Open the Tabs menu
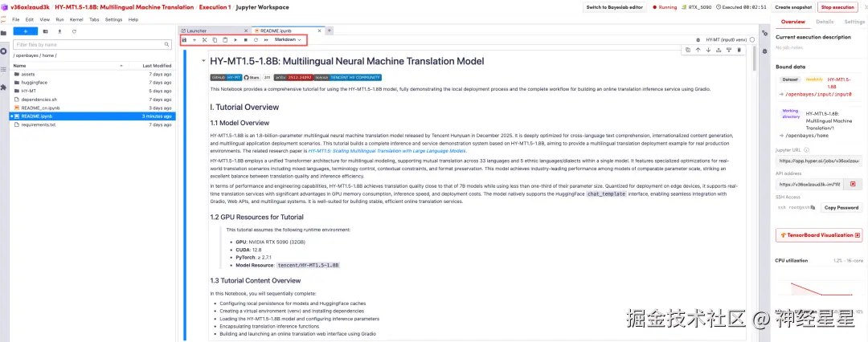 click(x=94, y=19)
